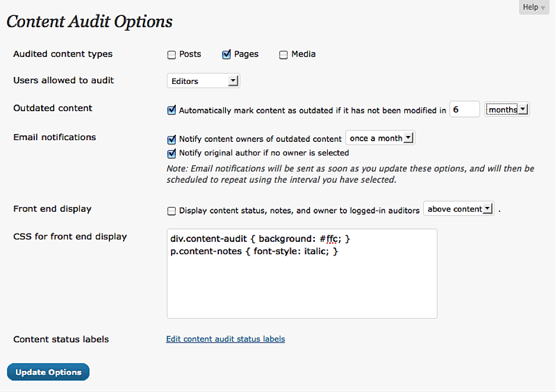The width and height of the screenshot is (557, 392).
Task: Expand the Help panel disclosure arrow
Action: pyautogui.click(x=542, y=7)
